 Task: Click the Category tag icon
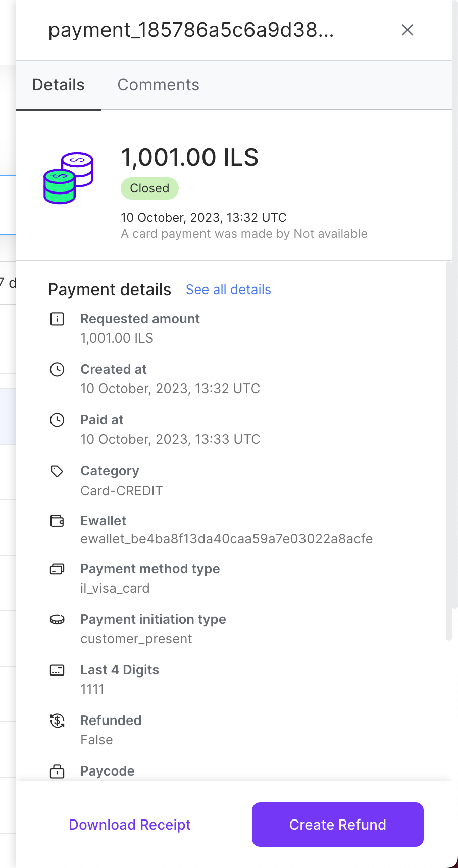click(57, 471)
